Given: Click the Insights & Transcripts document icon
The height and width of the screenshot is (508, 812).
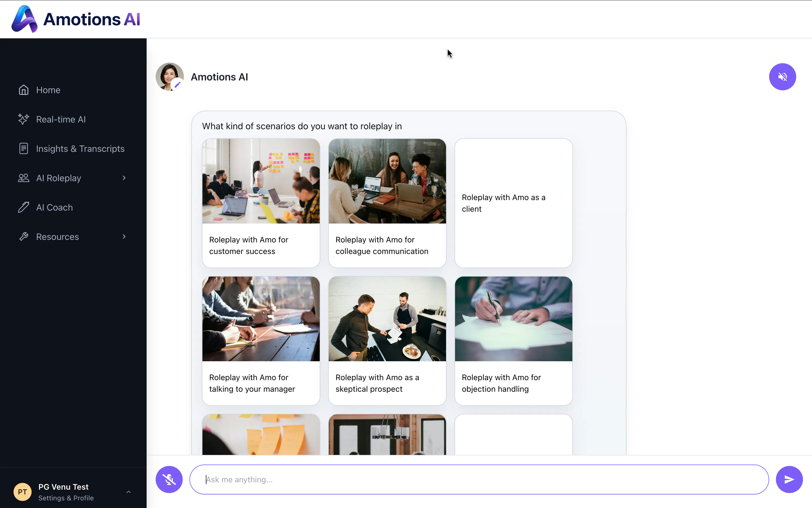Looking at the screenshot, I should tap(23, 148).
